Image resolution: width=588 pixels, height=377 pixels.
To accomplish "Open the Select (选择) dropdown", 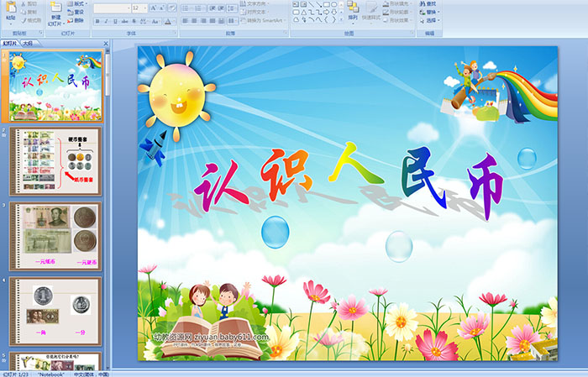I will coord(430,20).
